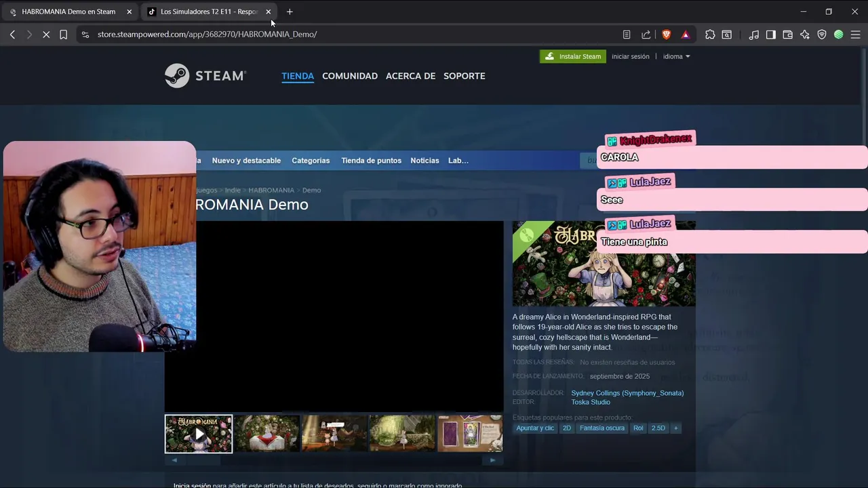Expand more tags with plus button

[675, 428]
